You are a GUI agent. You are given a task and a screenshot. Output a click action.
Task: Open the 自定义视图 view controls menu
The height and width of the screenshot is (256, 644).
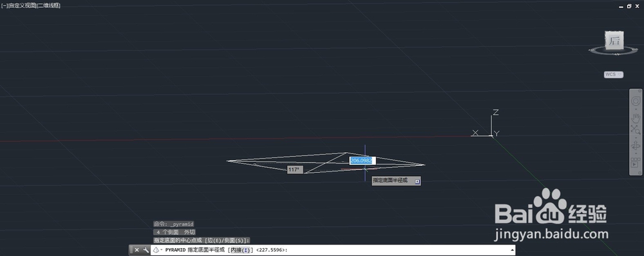pyautogui.click(x=22, y=5)
